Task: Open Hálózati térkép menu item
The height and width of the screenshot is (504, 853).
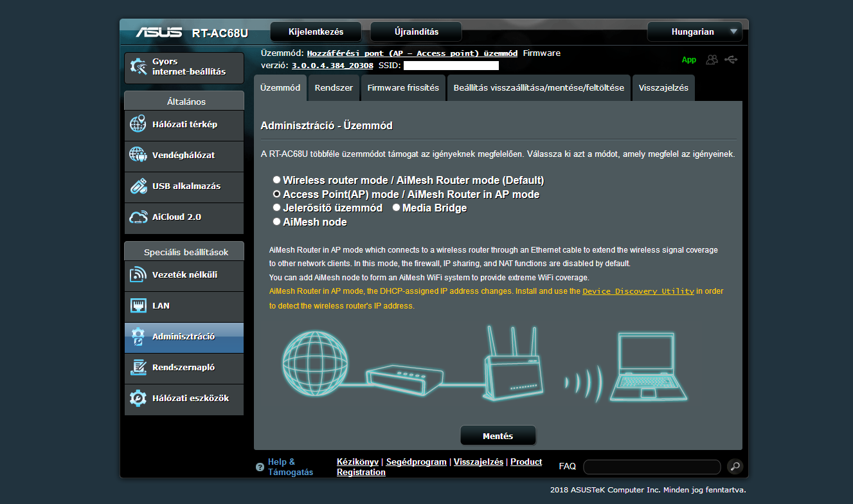Action: [184, 125]
